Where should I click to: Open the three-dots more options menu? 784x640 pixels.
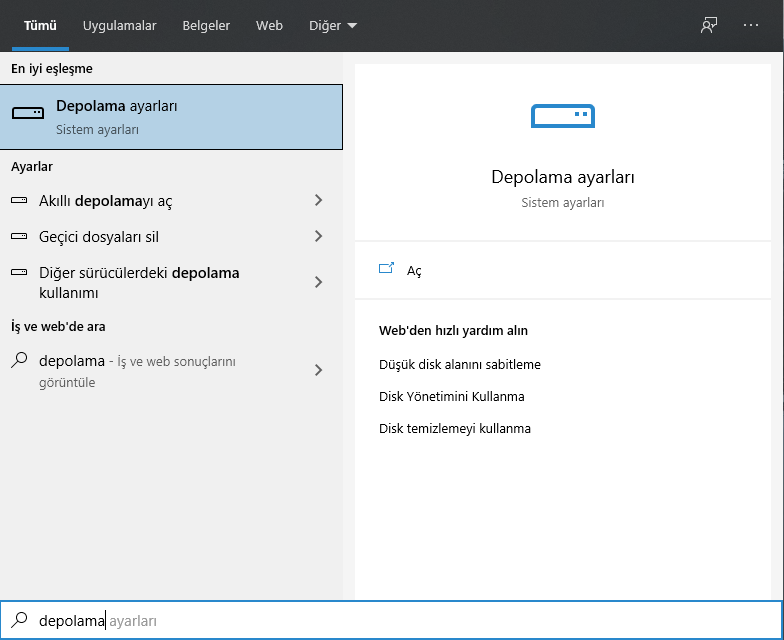coord(750,25)
